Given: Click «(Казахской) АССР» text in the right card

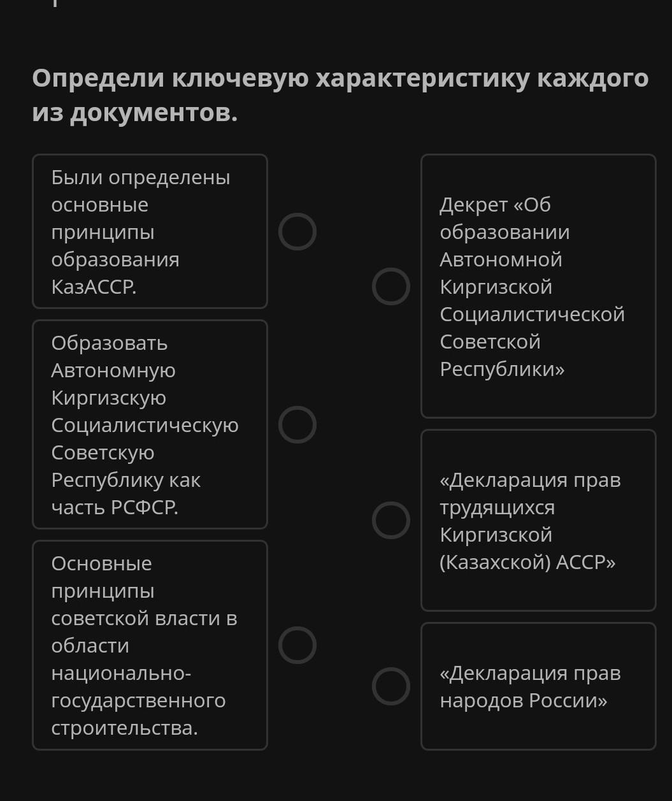Looking at the screenshot, I should tap(527, 563).
